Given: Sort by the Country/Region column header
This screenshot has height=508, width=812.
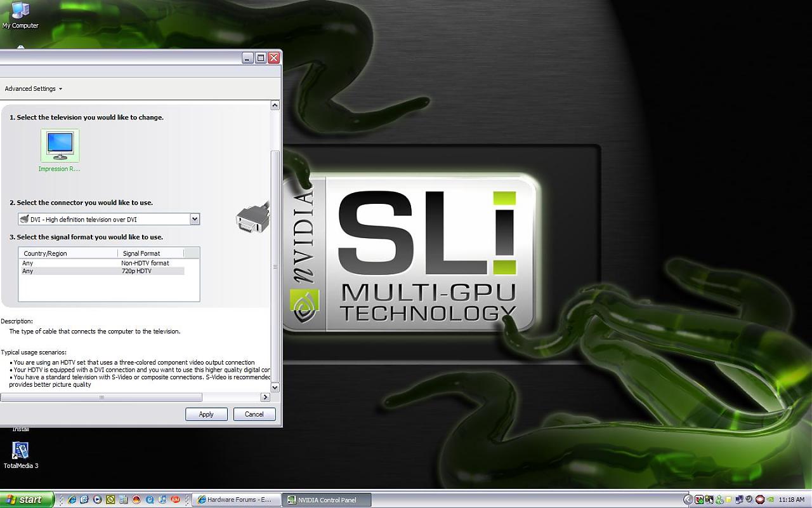Looking at the screenshot, I should (45, 253).
